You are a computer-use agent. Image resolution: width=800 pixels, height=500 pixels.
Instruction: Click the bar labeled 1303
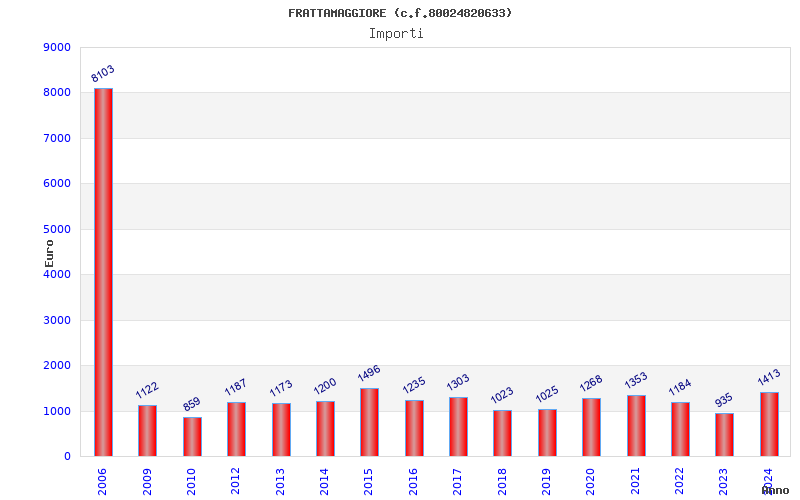click(x=459, y=427)
